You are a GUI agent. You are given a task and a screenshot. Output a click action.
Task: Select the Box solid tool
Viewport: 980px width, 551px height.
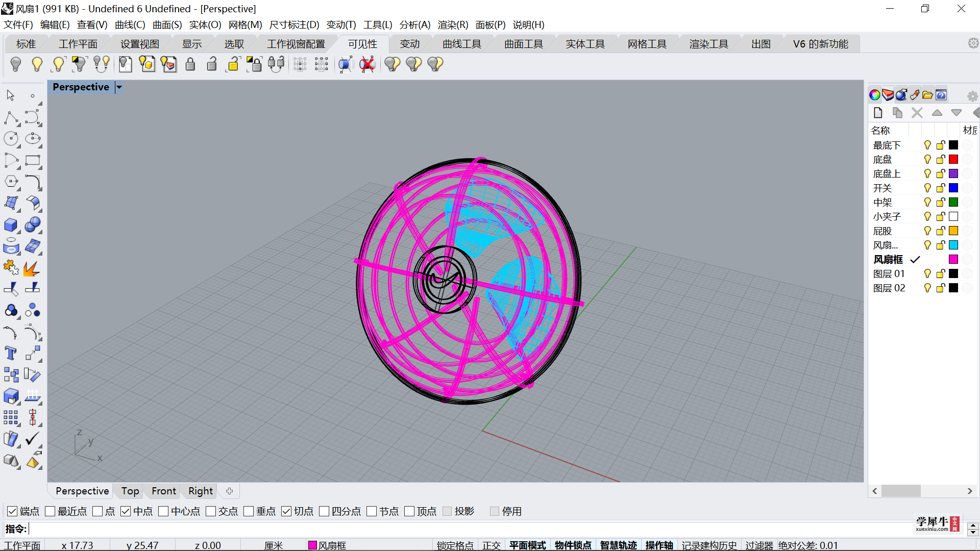pyautogui.click(x=11, y=225)
